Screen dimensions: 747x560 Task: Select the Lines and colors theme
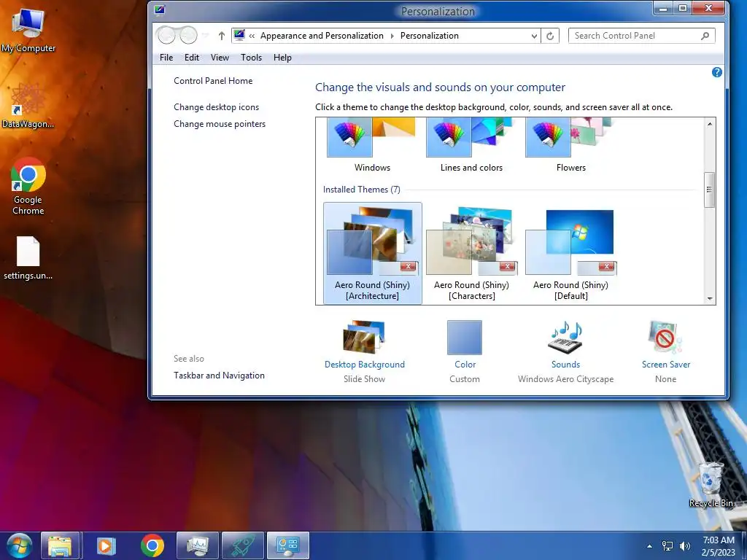coord(471,145)
